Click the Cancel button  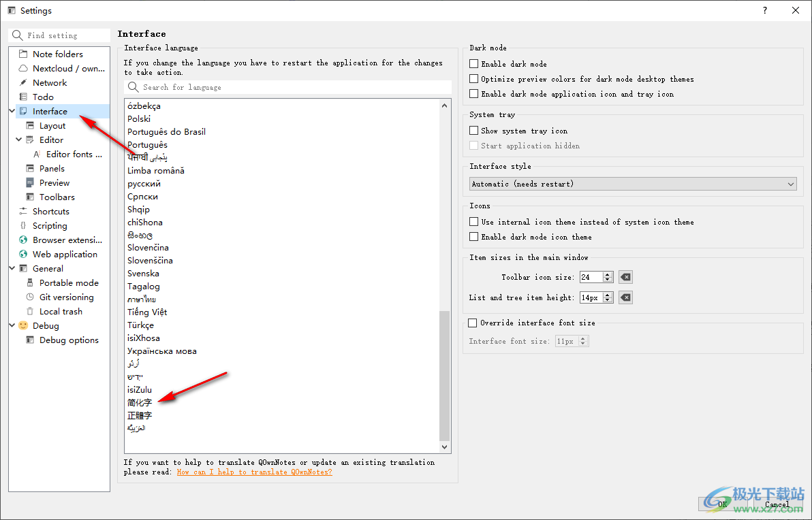pyautogui.click(x=777, y=504)
